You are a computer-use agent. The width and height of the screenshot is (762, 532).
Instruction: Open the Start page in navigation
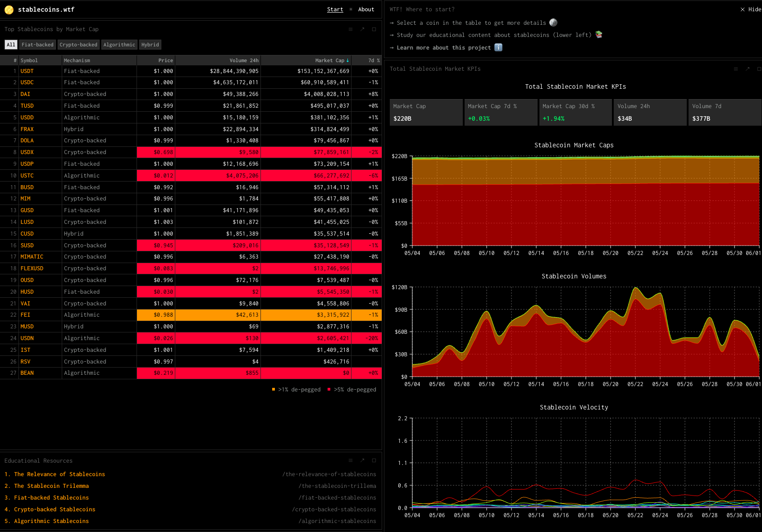[335, 9]
